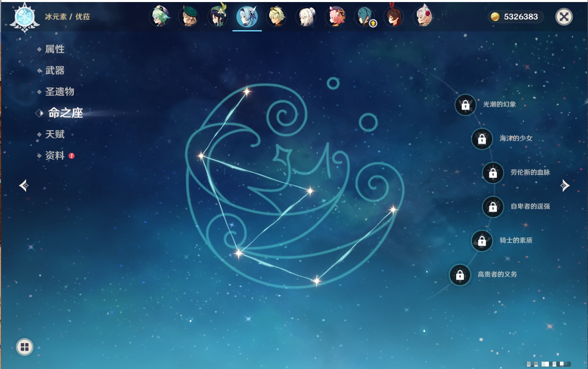Go to previous character with left arrow
588x369 pixels.
click(x=24, y=186)
